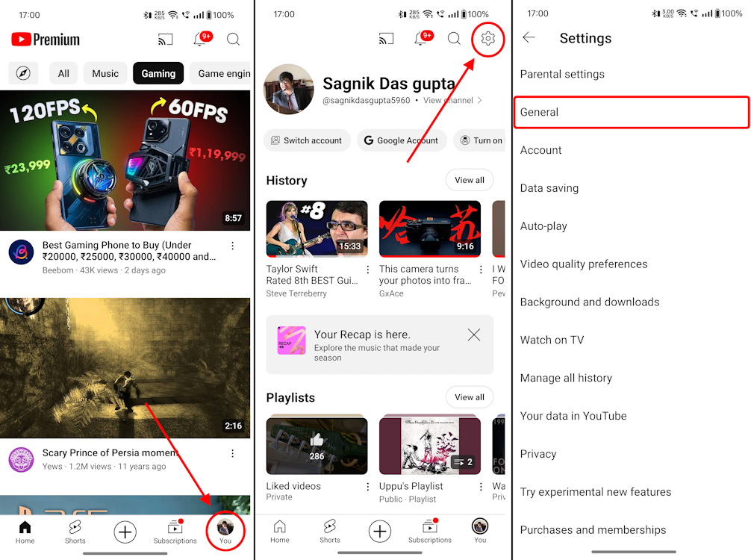
Task: Tap the settings gear icon on profile page
Action: pos(488,39)
